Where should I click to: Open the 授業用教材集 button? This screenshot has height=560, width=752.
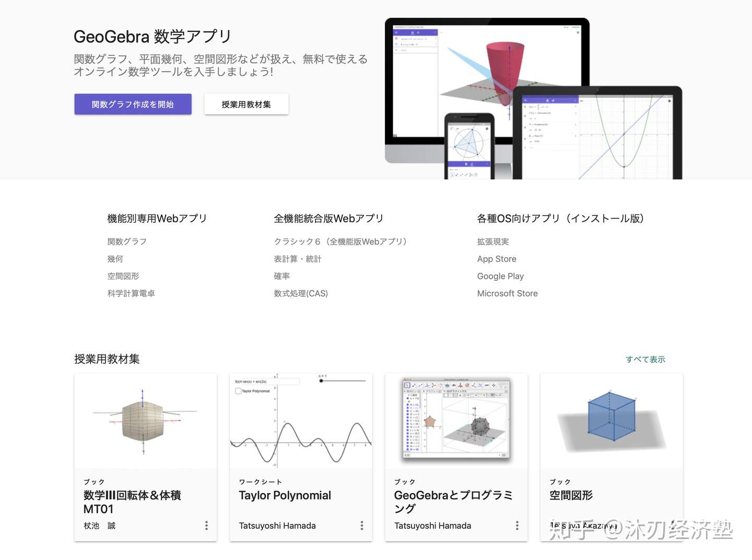point(246,104)
